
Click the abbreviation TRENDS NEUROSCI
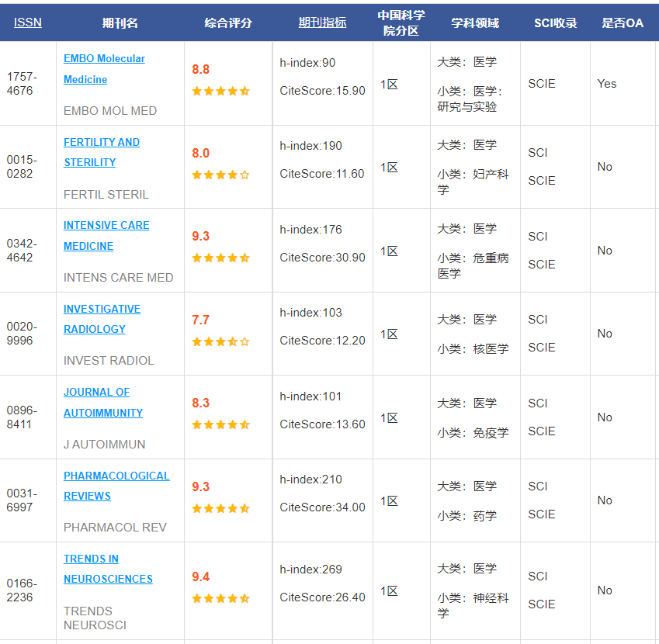coord(95,618)
